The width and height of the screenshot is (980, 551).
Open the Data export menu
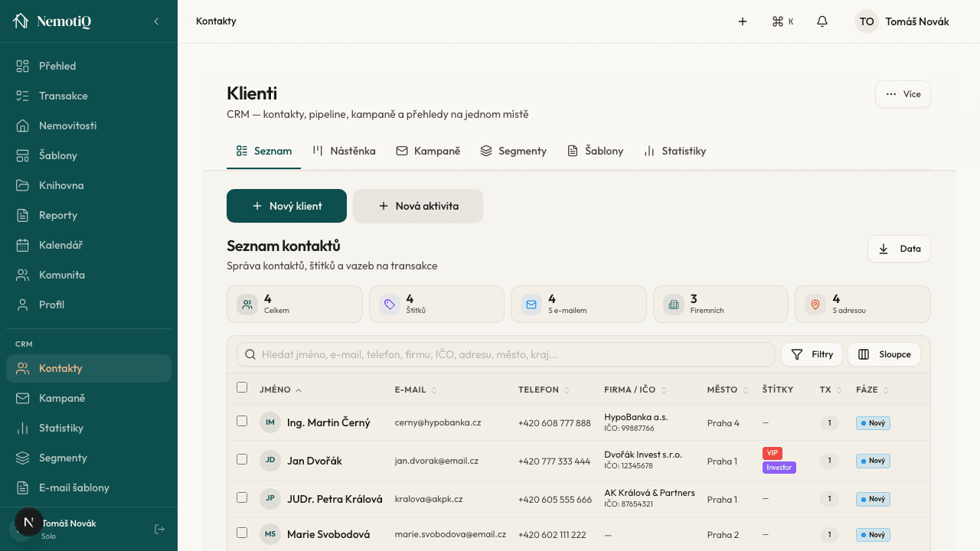point(899,249)
